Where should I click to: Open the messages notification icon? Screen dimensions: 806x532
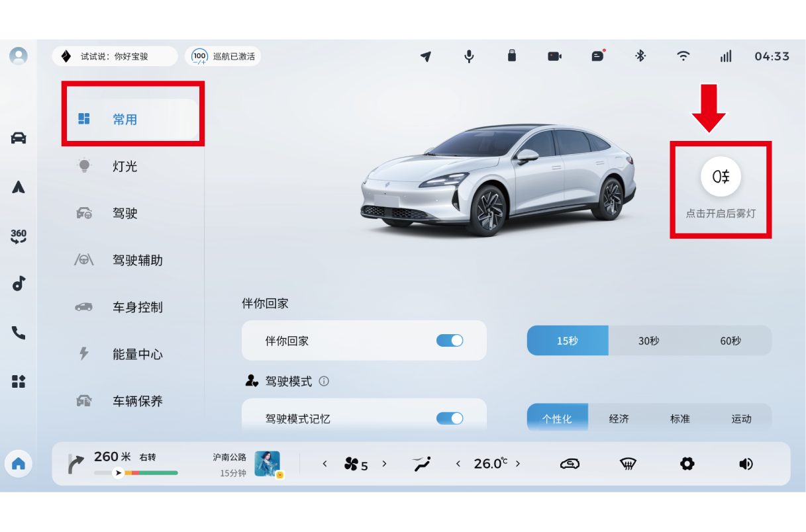(598, 56)
